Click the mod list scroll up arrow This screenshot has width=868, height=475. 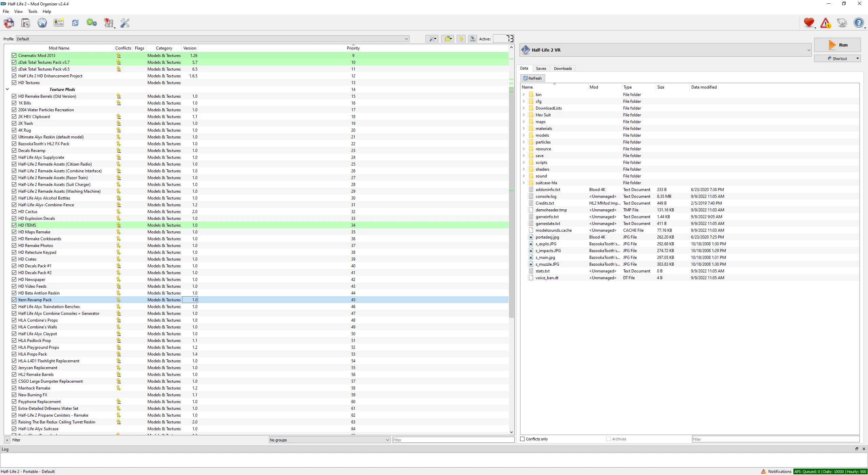[512, 47]
